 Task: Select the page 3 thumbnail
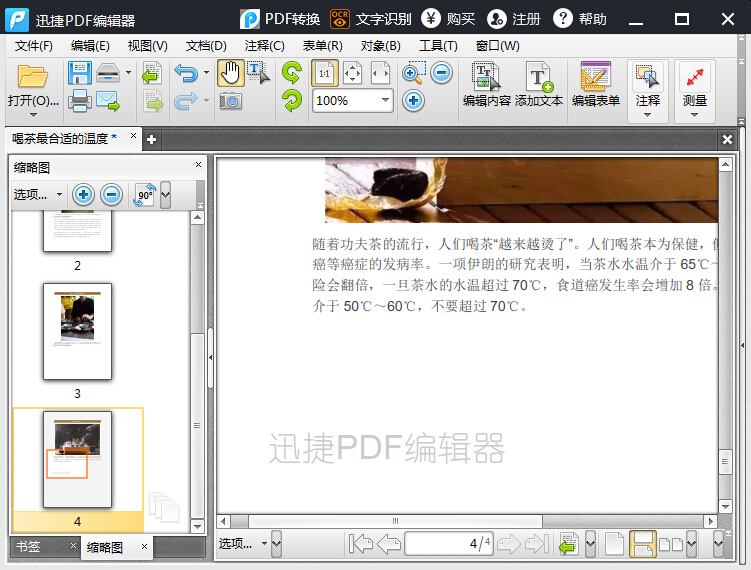coord(77,332)
